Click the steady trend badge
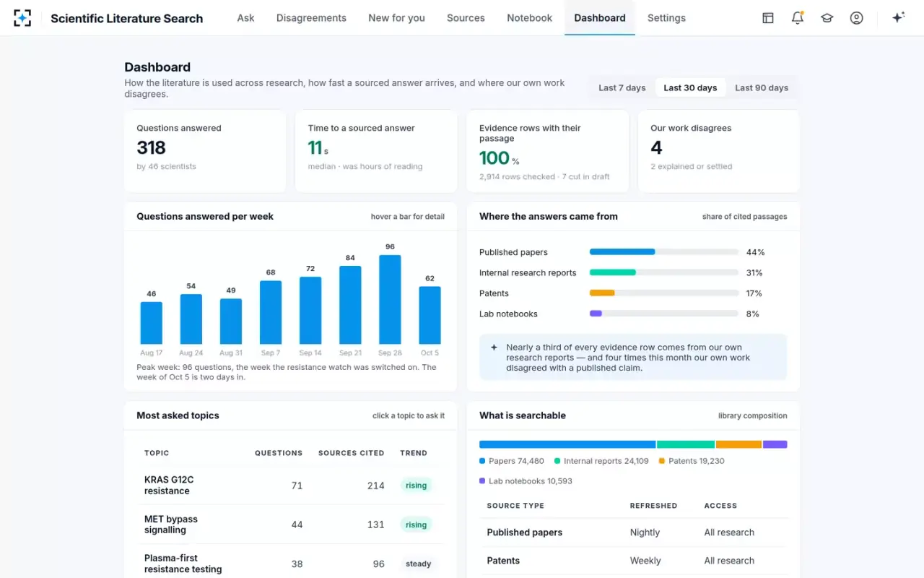Viewport: 924px width, 578px height. coord(418,564)
